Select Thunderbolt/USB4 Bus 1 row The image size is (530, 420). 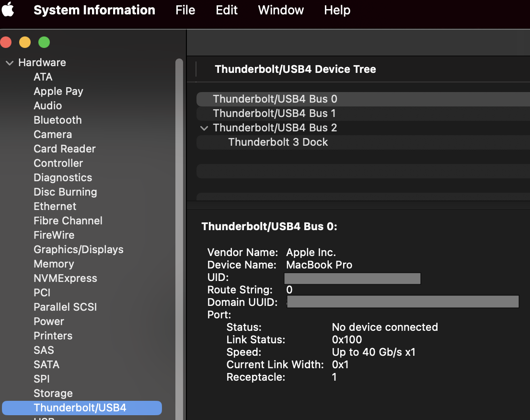363,113
